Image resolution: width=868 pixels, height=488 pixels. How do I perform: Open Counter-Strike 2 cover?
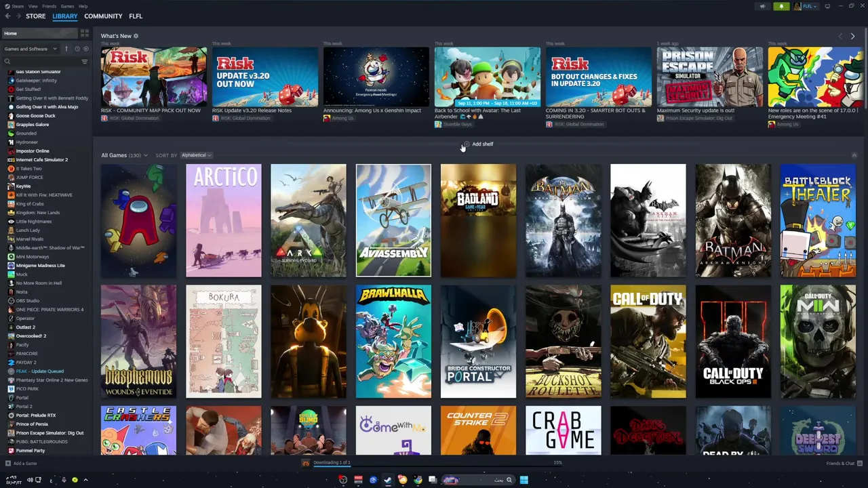[x=478, y=430]
